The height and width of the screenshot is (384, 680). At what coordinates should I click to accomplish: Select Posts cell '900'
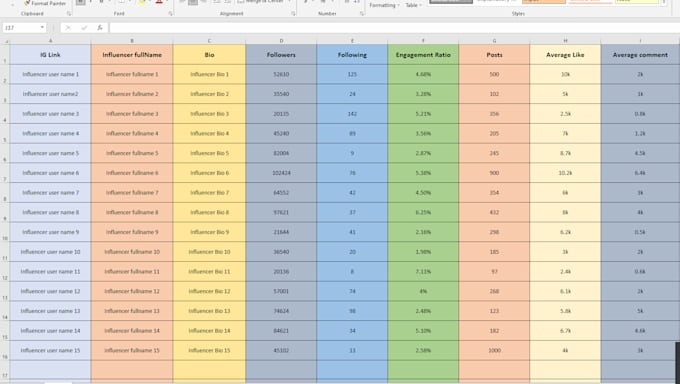tap(494, 173)
